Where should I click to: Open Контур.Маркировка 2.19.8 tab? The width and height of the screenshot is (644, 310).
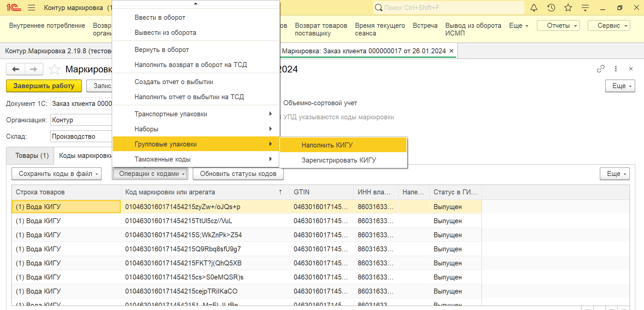point(58,51)
